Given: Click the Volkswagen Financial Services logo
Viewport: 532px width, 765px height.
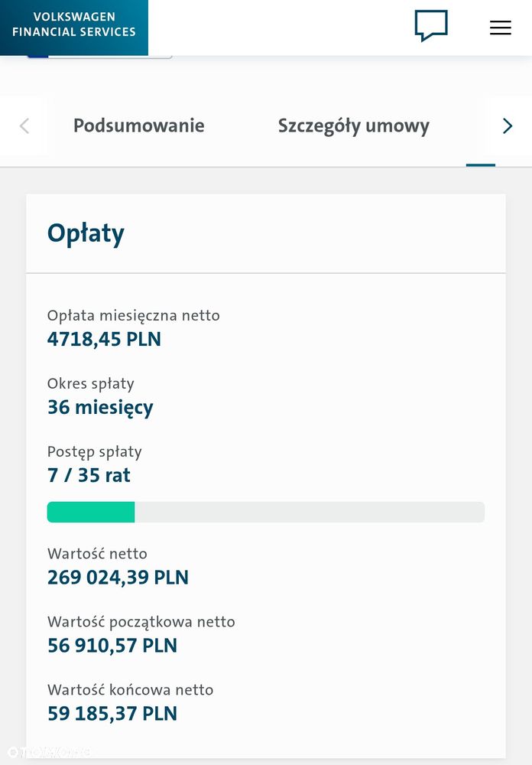Looking at the screenshot, I should pos(74,28).
